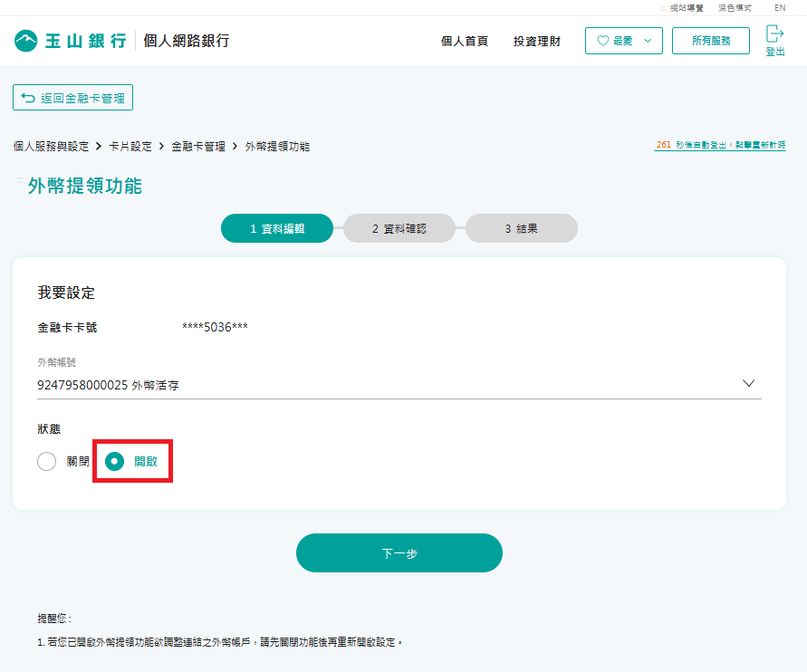This screenshot has height=672, width=807.
Task: Go to step 3 結果
Action: [522, 228]
